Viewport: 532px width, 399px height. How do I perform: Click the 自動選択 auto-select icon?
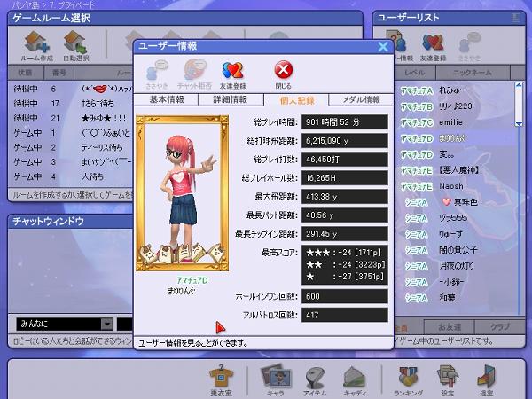click(x=76, y=46)
